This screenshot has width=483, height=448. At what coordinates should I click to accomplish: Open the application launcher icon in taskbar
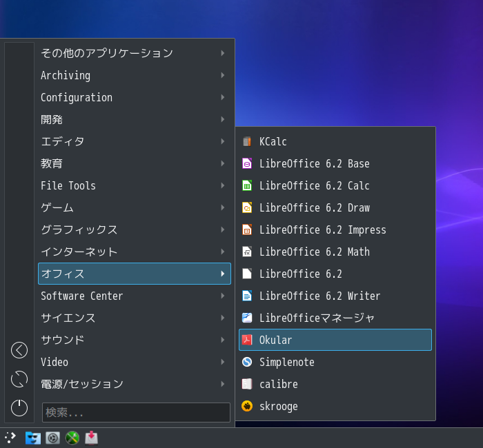pos(10,438)
